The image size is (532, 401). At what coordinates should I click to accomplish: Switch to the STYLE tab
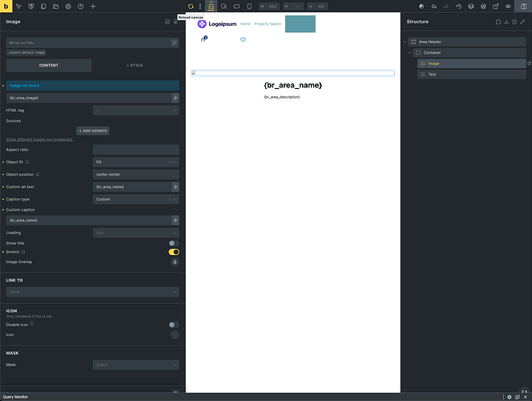click(135, 65)
